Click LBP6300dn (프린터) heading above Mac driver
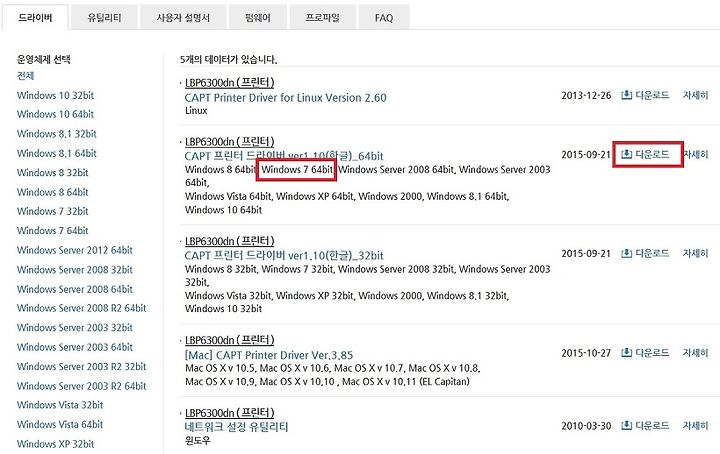The image size is (720, 454). (230, 340)
